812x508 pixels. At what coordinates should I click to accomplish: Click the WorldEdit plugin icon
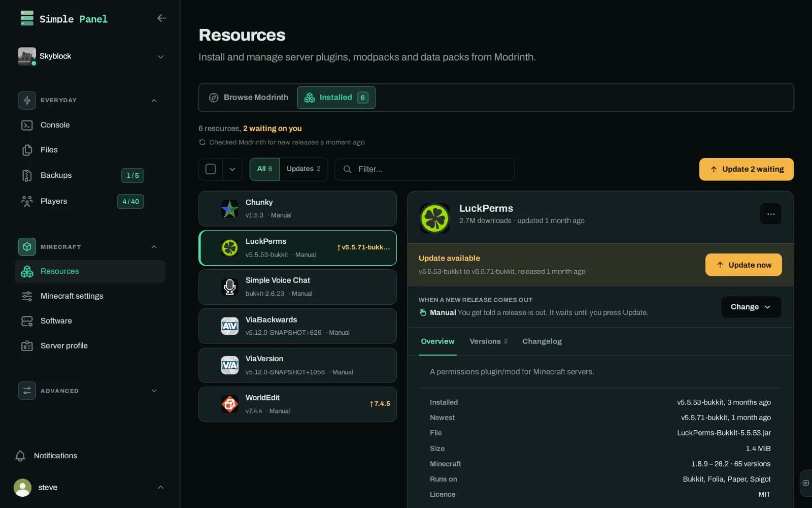pyautogui.click(x=230, y=404)
